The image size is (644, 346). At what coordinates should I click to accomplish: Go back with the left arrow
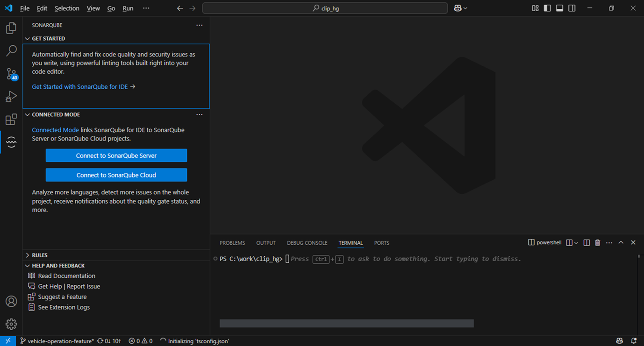[x=180, y=8]
